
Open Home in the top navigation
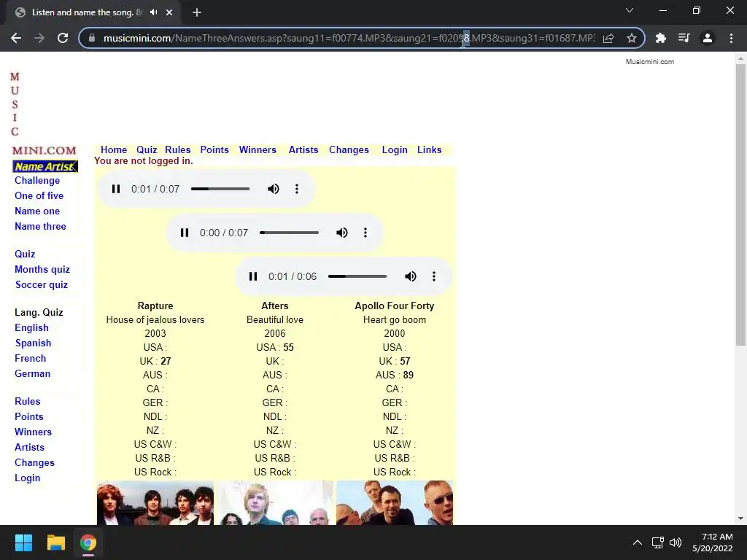click(114, 150)
